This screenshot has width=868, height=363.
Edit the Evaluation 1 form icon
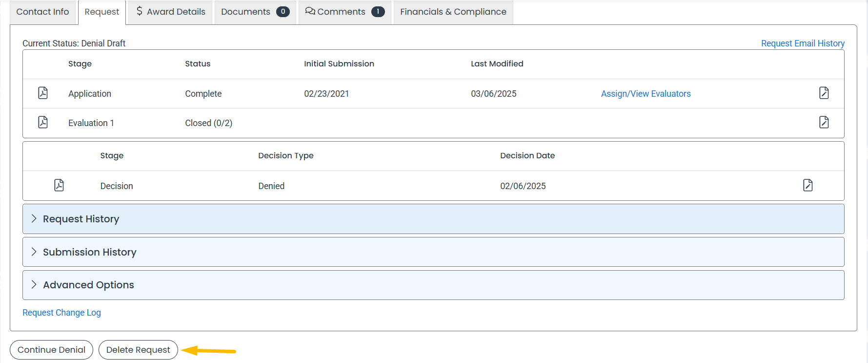[x=824, y=122]
